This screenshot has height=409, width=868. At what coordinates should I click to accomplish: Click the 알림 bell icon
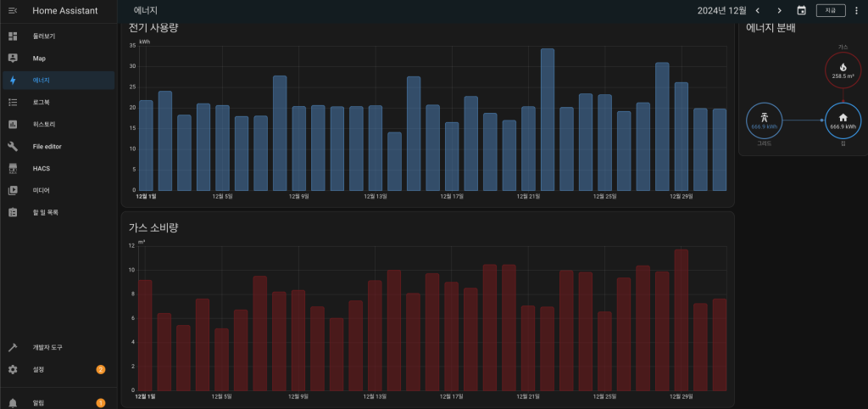13,403
